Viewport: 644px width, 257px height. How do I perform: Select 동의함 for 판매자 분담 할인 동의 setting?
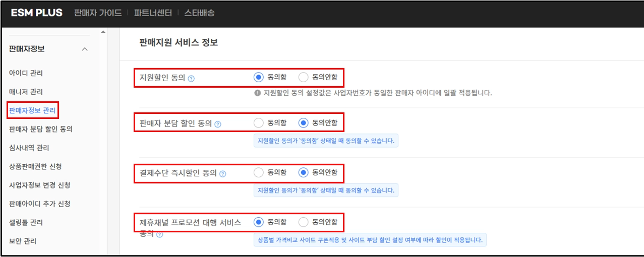pyautogui.click(x=259, y=122)
